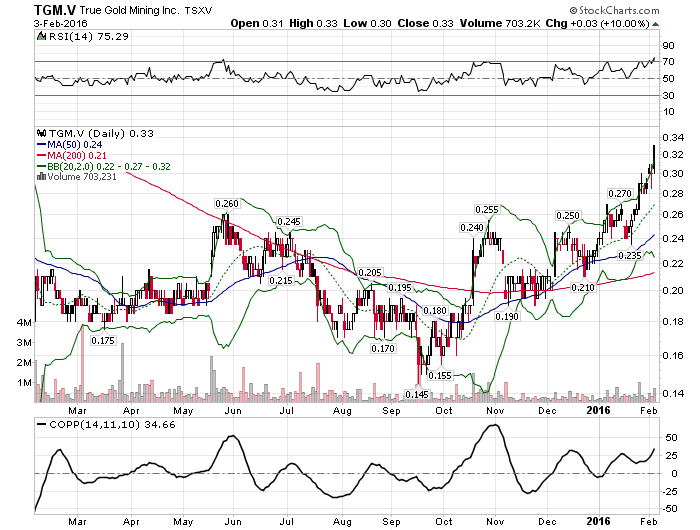The image size is (700, 530).
Task: Click the RSI mountain icon beside RSI(14)
Action: tap(41, 36)
